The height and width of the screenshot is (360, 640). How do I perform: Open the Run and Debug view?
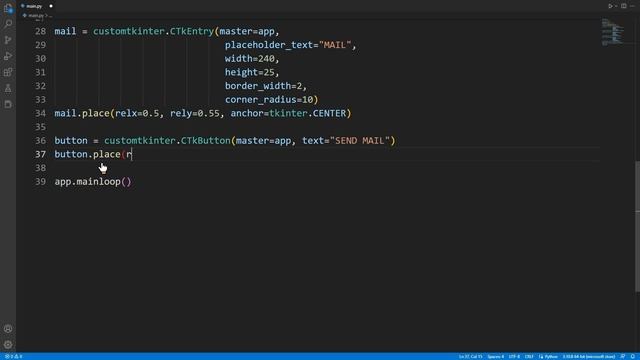(x=8, y=56)
